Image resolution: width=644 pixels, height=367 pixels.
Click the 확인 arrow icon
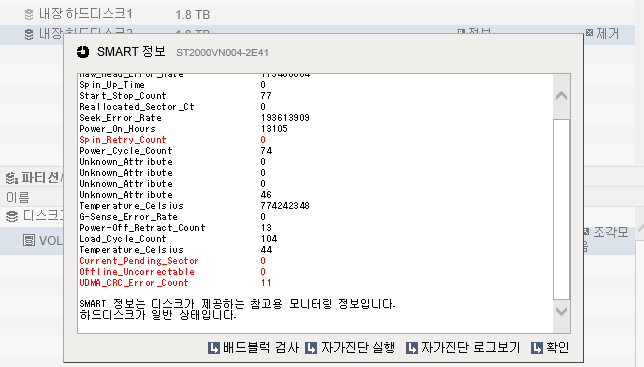tap(536, 348)
